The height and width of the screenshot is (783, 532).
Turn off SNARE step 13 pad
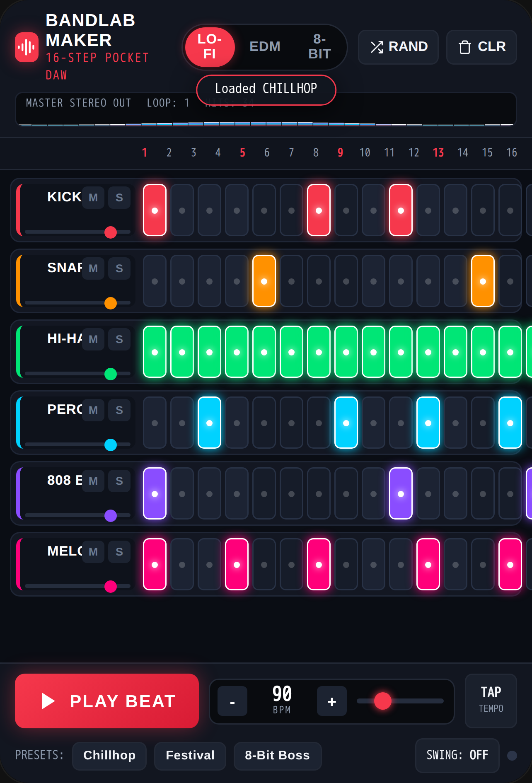(483, 281)
